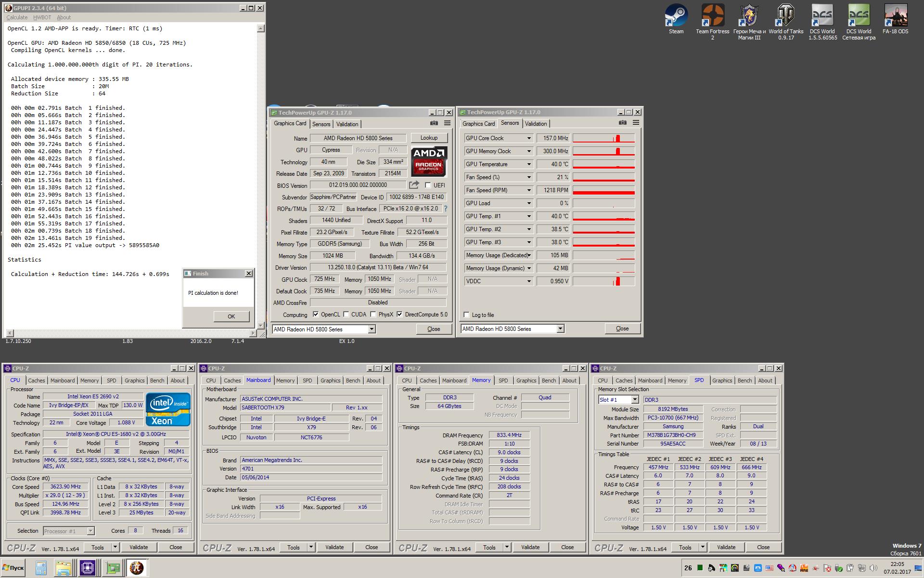Click GPU Core Clock sensor graph

(x=604, y=138)
